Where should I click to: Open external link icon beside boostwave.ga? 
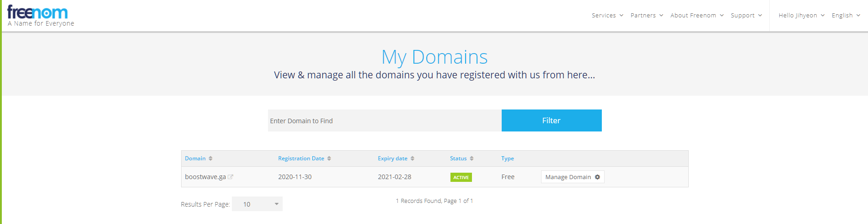(230, 177)
